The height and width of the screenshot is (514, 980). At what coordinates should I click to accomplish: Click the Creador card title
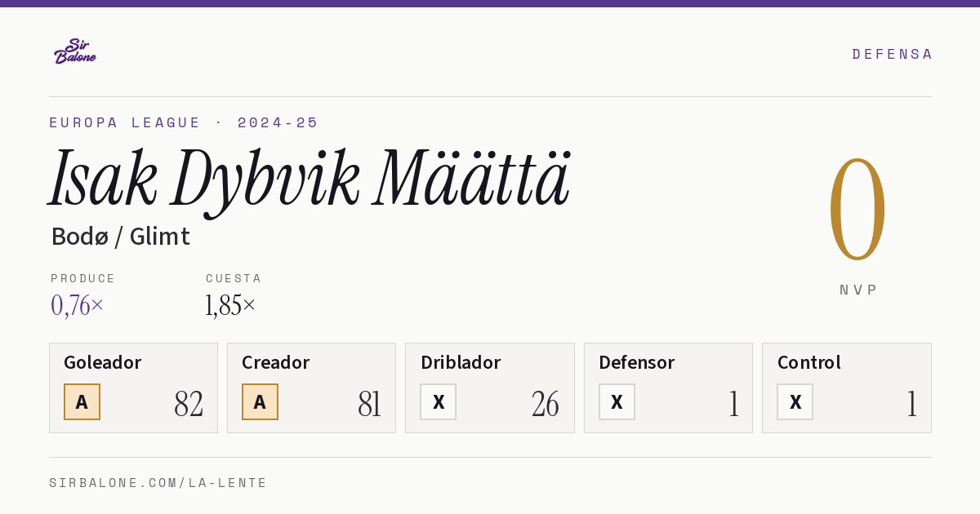[276, 362]
